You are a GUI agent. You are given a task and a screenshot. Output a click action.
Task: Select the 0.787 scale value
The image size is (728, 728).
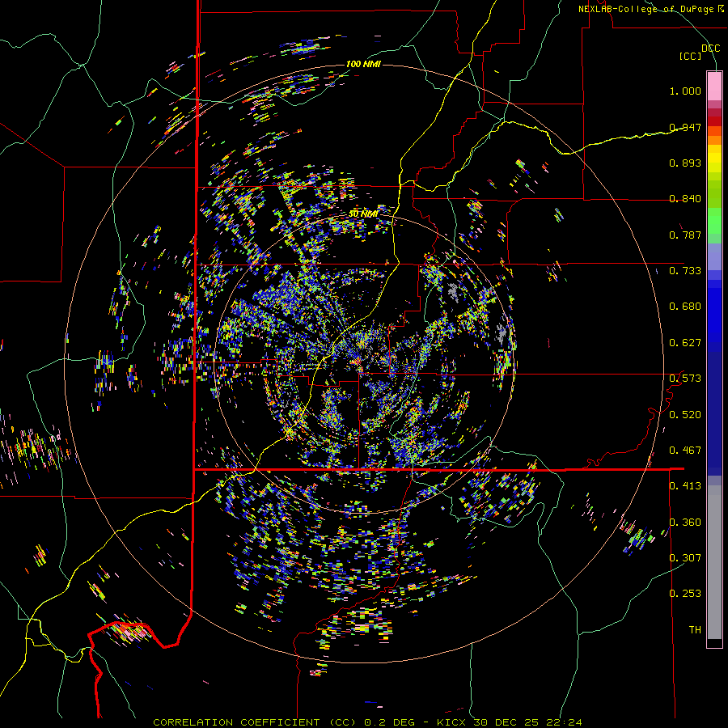pos(685,235)
